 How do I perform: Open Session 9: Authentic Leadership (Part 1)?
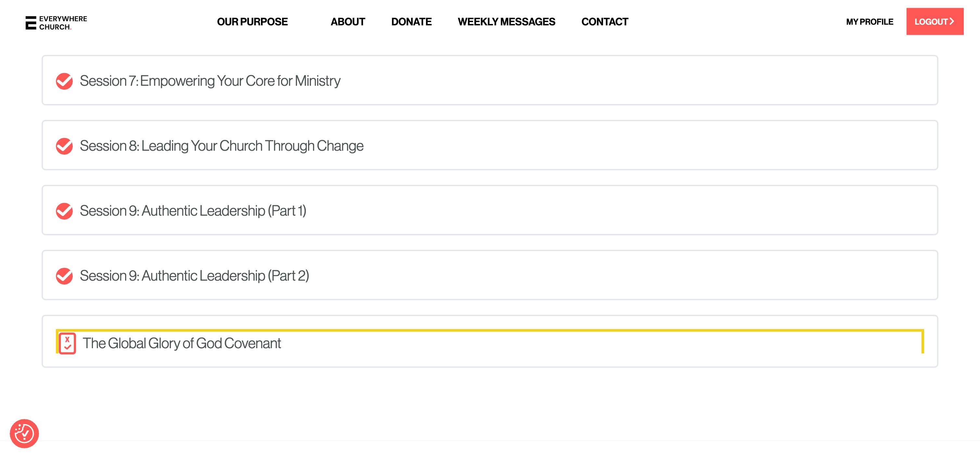click(x=193, y=211)
